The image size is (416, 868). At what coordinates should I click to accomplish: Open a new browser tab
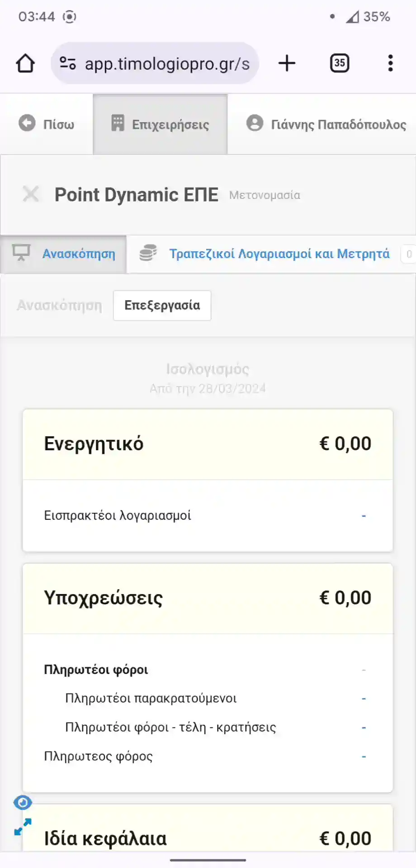pos(287,63)
